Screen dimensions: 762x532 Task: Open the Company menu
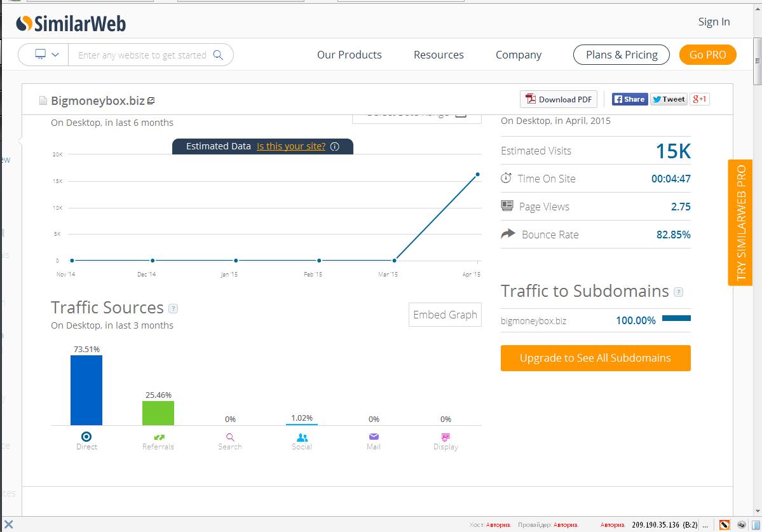click(518, 55)
